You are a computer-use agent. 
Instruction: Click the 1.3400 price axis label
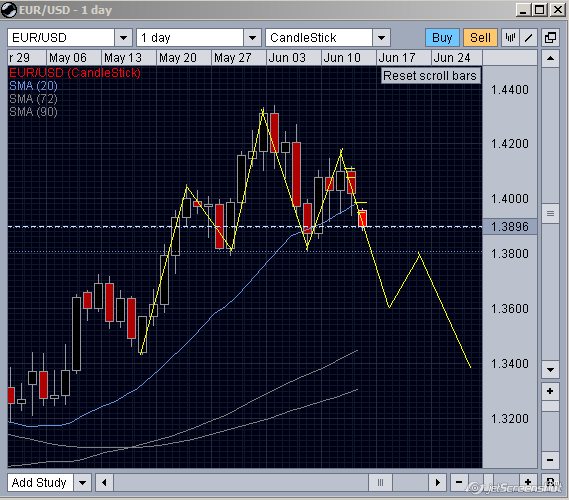509,364
